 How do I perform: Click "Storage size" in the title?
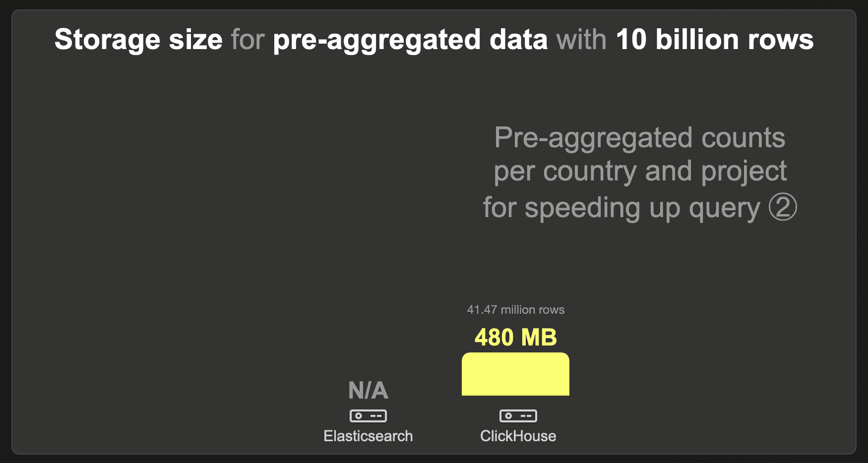coord(138,40)
